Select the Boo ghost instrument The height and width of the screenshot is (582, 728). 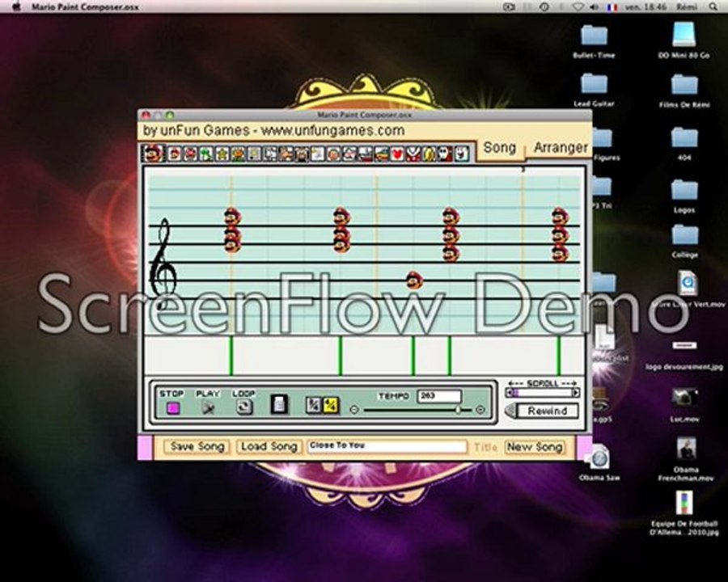click(462, 154)
